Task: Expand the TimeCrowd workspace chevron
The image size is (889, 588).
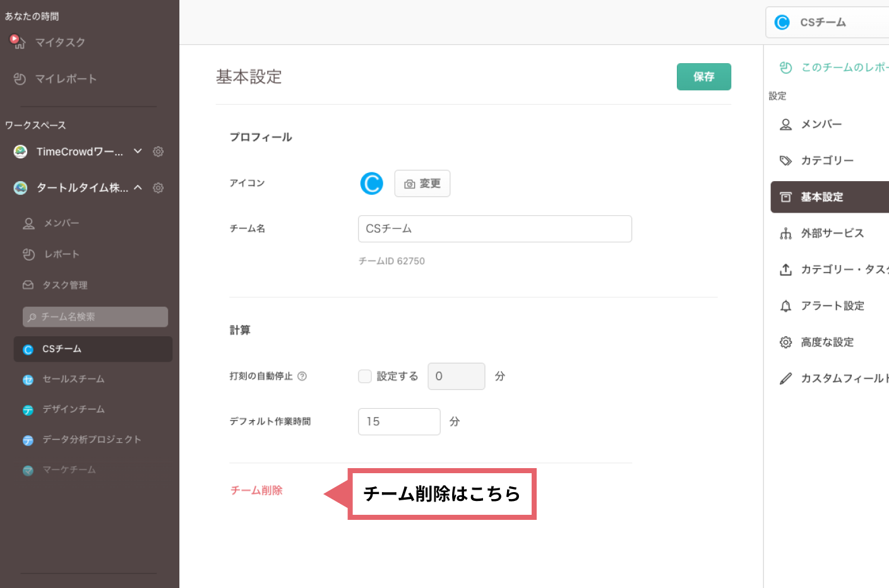Action: [138, 151]
